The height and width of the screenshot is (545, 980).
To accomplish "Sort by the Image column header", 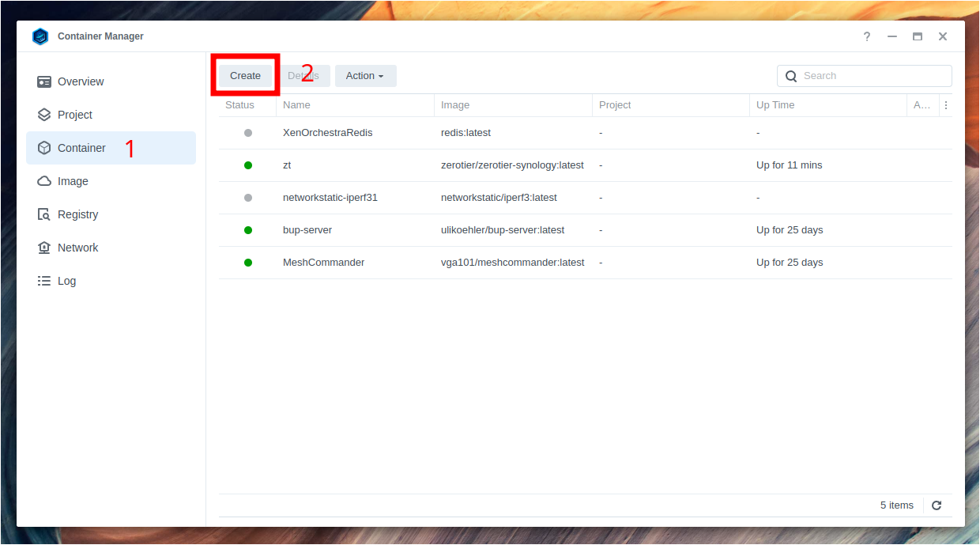I will 455,105.
